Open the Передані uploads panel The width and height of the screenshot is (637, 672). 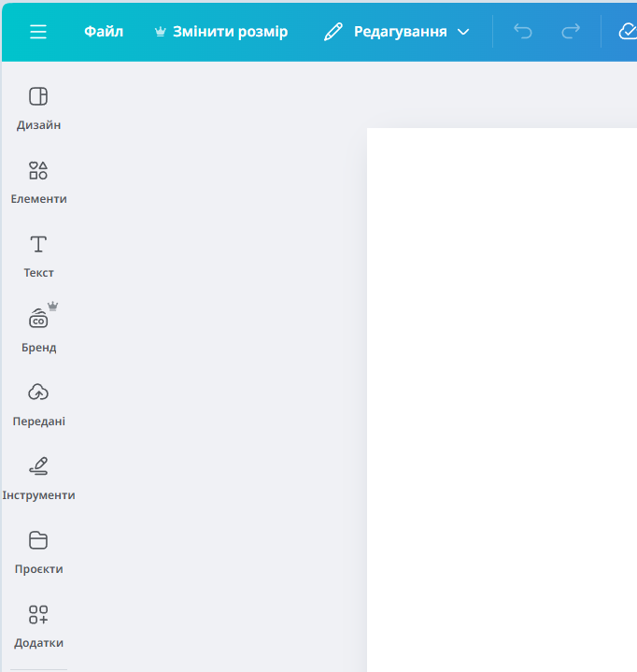click(x=38, y=403)
